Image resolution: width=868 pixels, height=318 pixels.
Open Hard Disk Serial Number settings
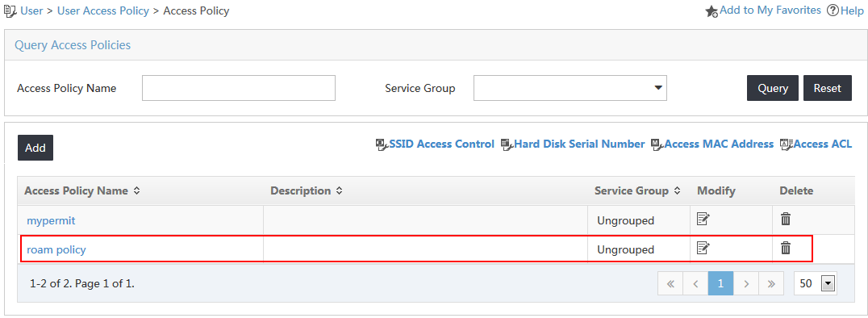[x=573, y=144]
